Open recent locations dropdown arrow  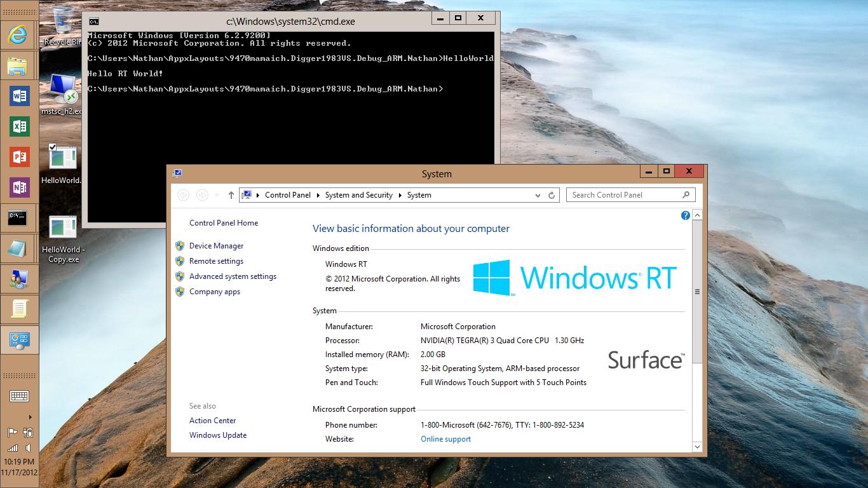tap(217, 195)
